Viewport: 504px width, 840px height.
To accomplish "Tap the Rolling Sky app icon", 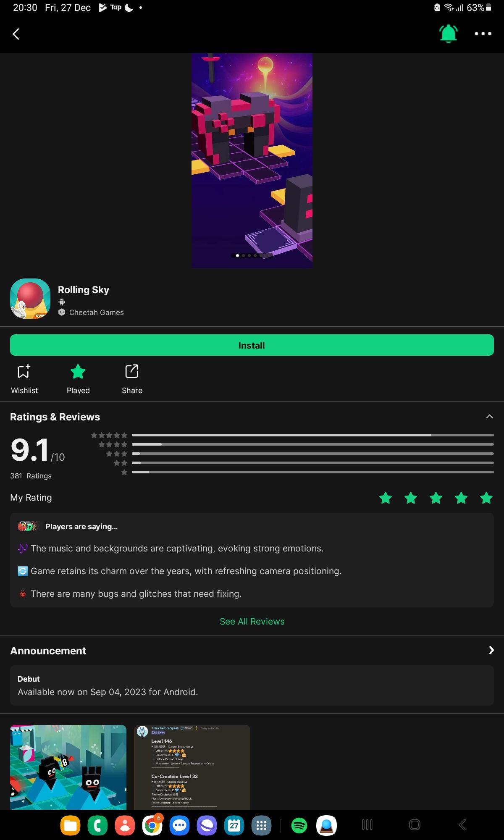I will point(30,299).
